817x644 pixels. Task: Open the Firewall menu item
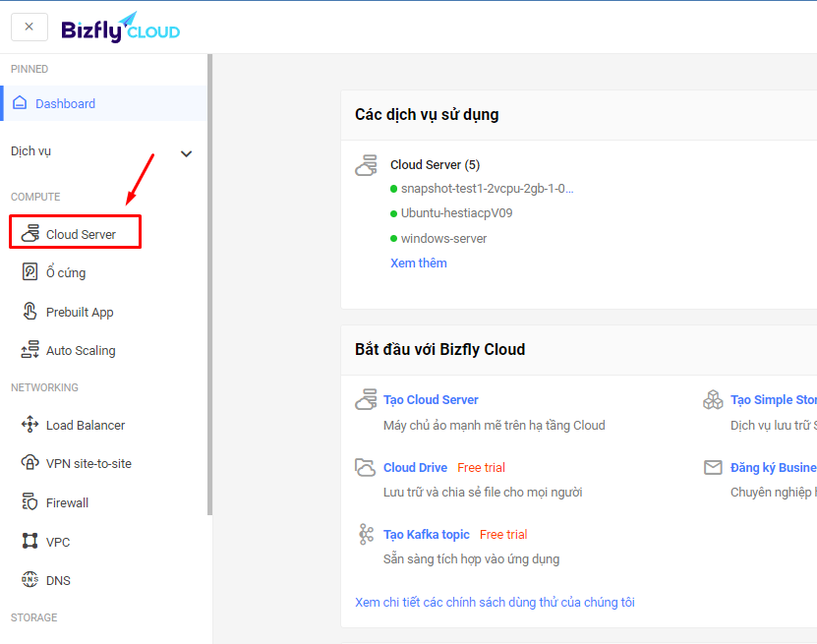pos(67,502)
